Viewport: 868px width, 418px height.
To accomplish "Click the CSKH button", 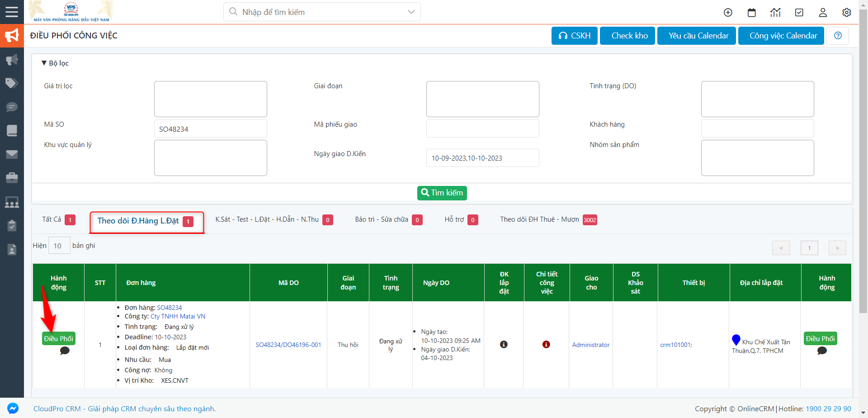I will coord(575,36).
